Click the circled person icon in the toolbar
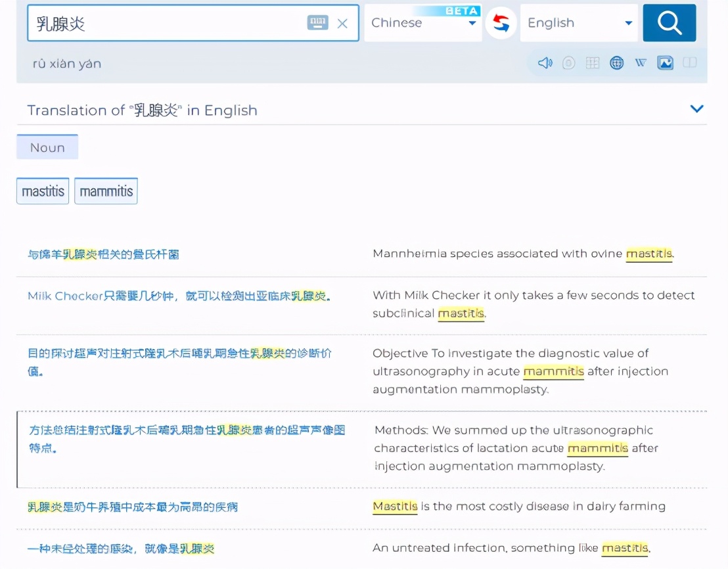This screenshot has height=569, width=728. [569, 62]
